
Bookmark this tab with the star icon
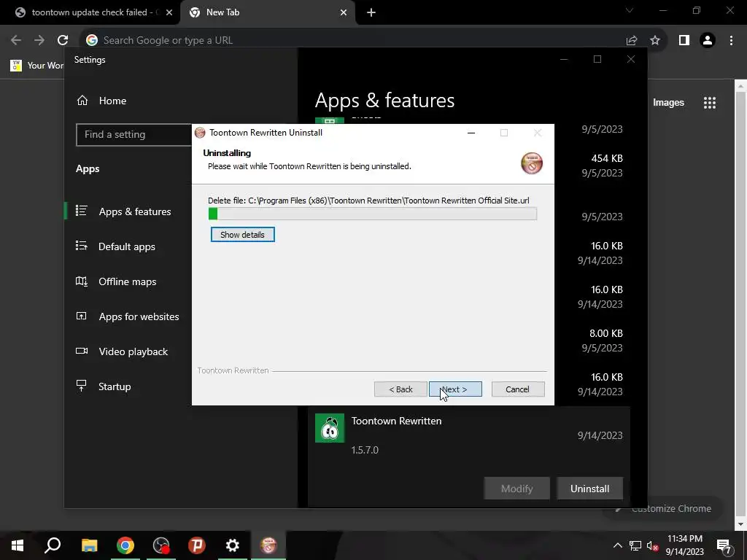655,41
